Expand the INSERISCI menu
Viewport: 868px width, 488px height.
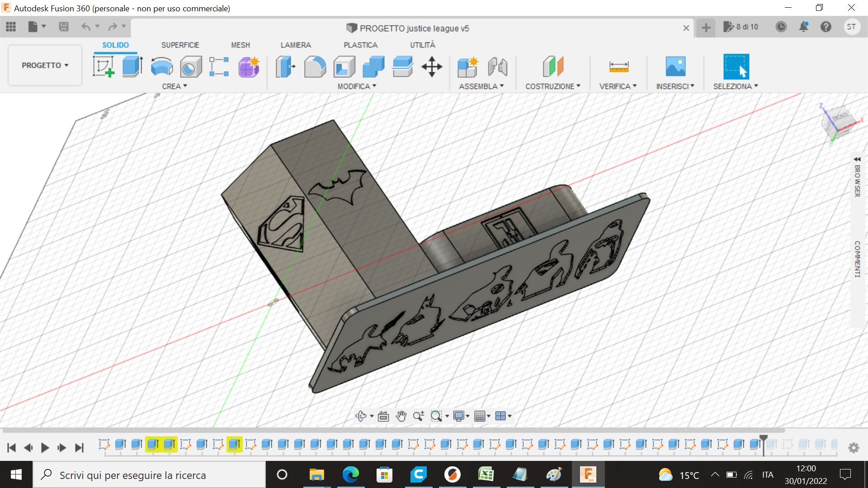pos(675,86)
